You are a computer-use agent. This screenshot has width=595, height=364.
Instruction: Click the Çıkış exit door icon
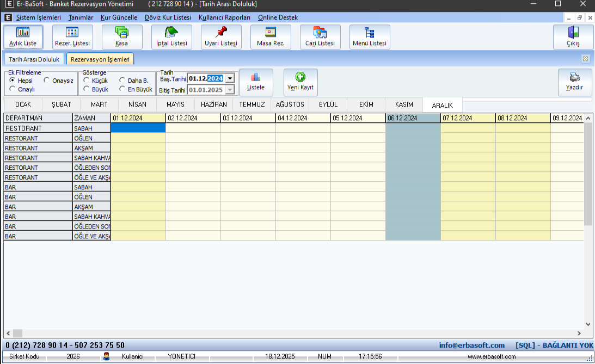click(x=573, y=32)
